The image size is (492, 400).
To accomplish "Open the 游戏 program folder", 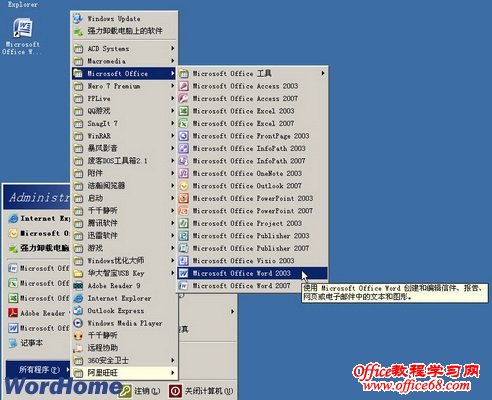I will (124, 248).
